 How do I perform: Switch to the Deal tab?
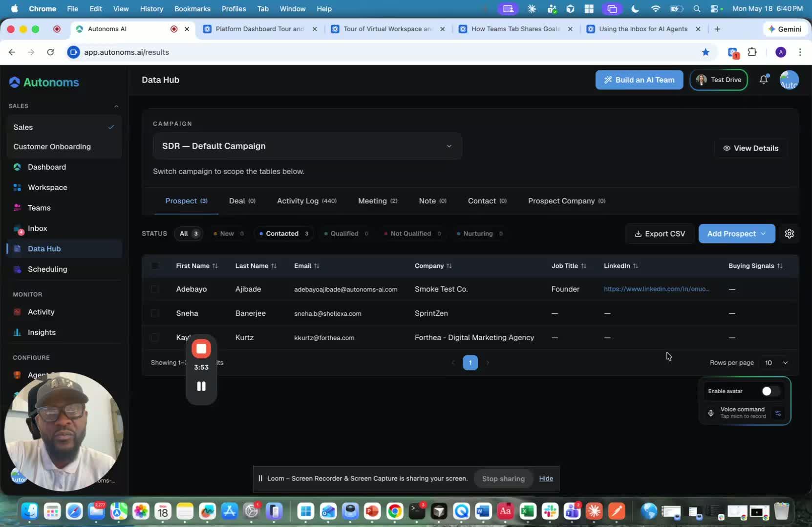click(x=242, y=201)
